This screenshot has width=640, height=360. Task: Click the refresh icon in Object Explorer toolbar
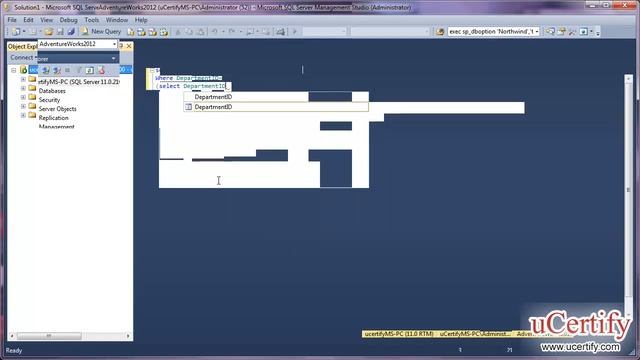click(x=89, y=71)
